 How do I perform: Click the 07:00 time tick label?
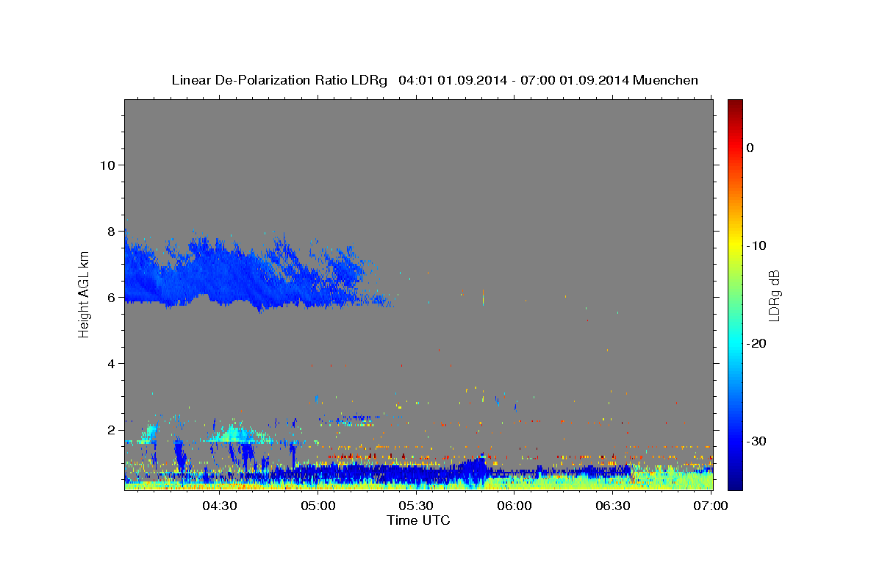(x=711, y=506)
